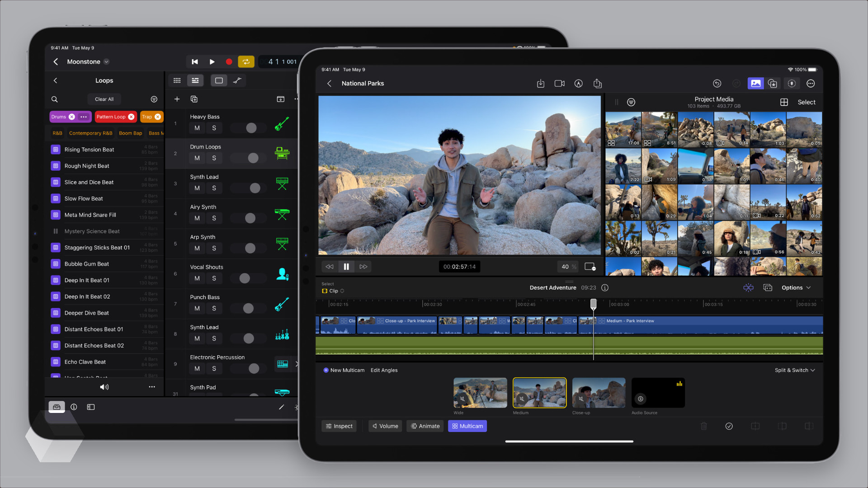868x488 pixels.
Task: Mute the Heavy Bass track
Action: click(197, 128)
